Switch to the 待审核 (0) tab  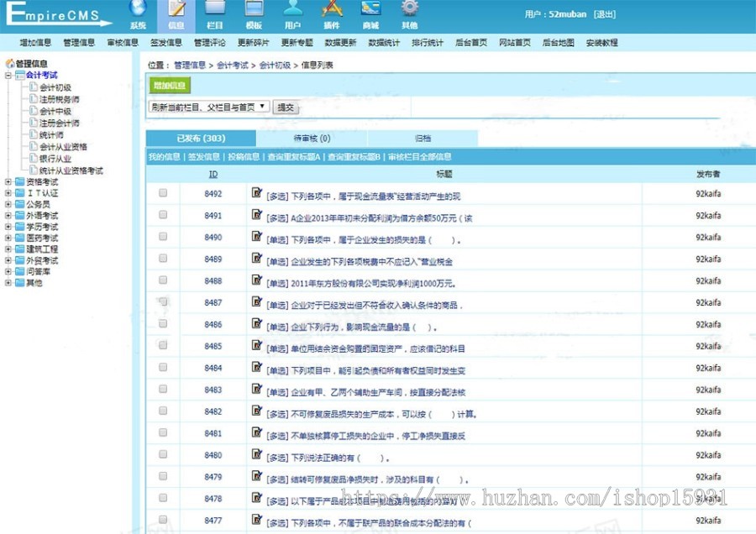click(312, 139)
